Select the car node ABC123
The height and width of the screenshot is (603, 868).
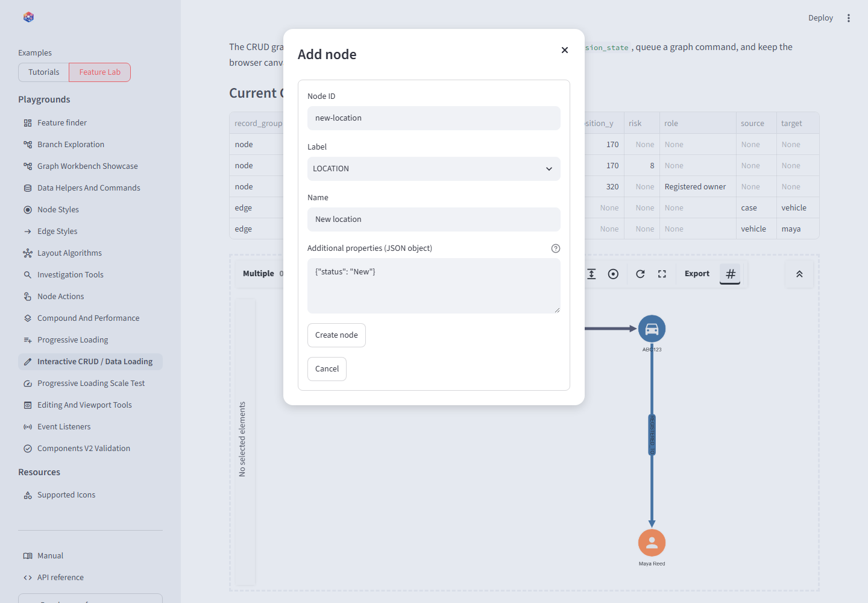tap(652, 329)
